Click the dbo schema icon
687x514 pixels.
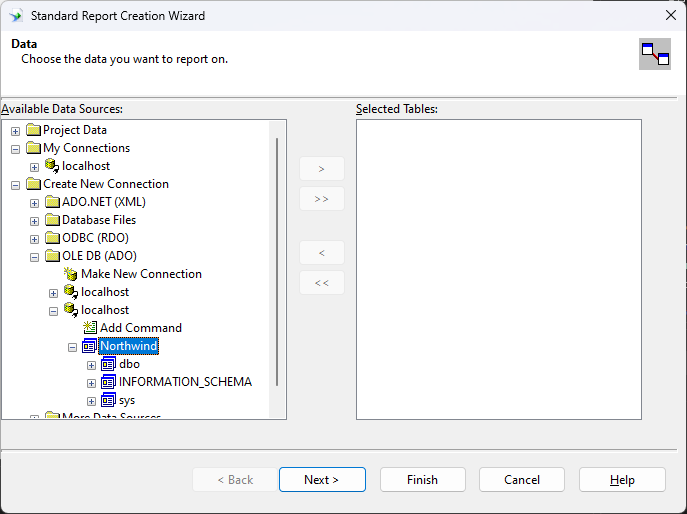109,364
